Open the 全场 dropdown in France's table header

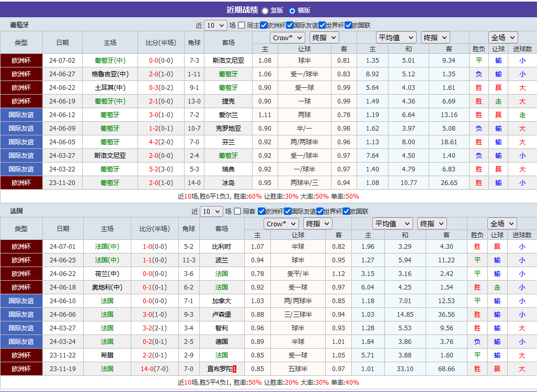click(502, 223)
